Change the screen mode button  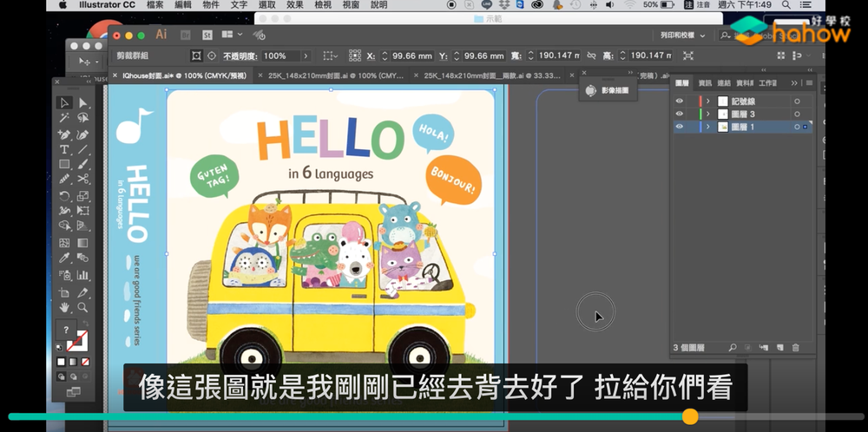click(73, 392)
